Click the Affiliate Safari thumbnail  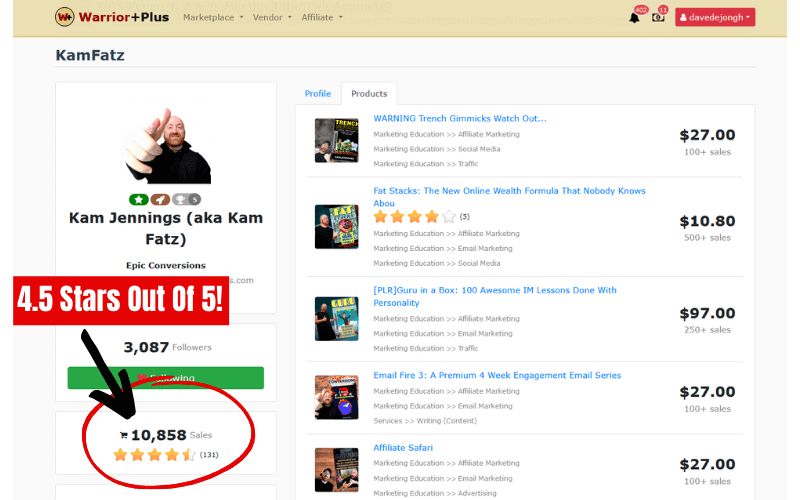tap(337, 470)
